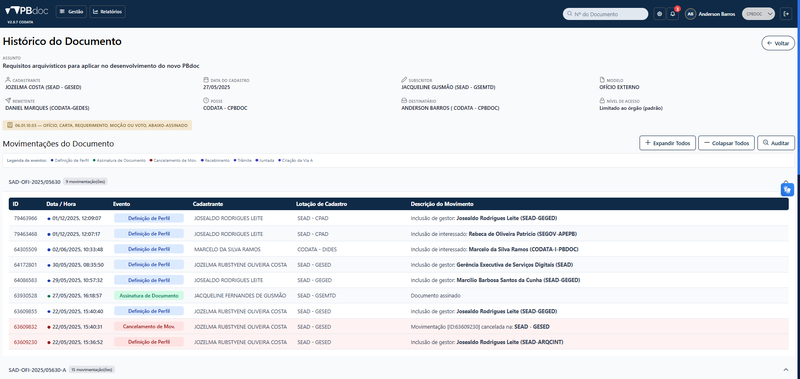
Task: Click the Trâmite legend entry
Action: pos(243,160)
